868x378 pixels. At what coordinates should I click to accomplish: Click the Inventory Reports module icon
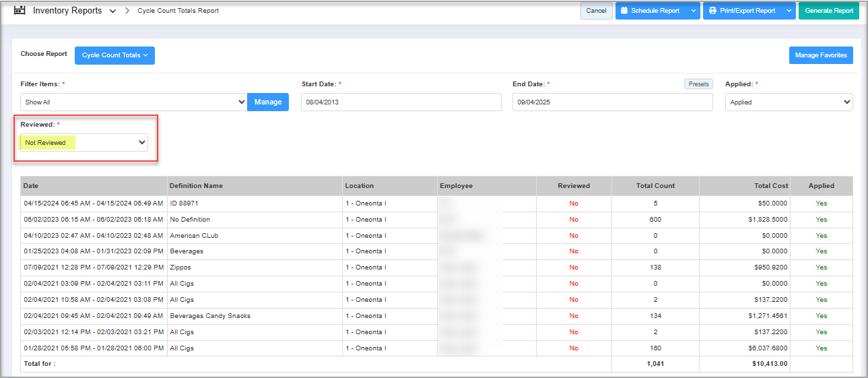pos(20,11)
